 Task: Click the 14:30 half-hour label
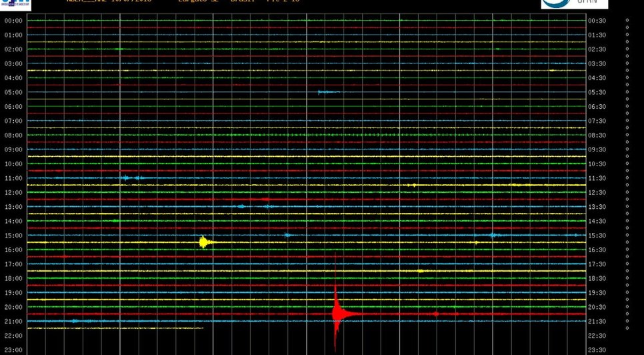click(x=597, y=221)
